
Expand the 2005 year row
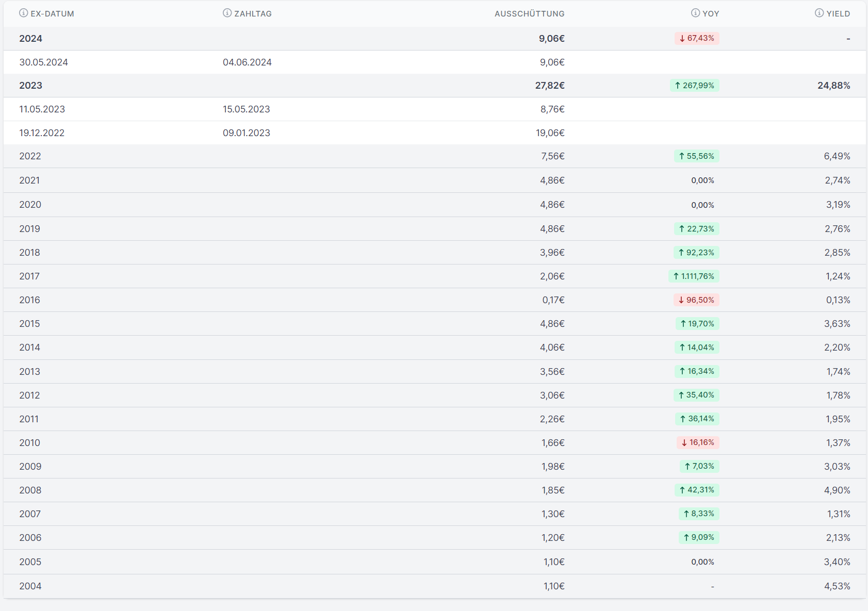coord(434,562)
